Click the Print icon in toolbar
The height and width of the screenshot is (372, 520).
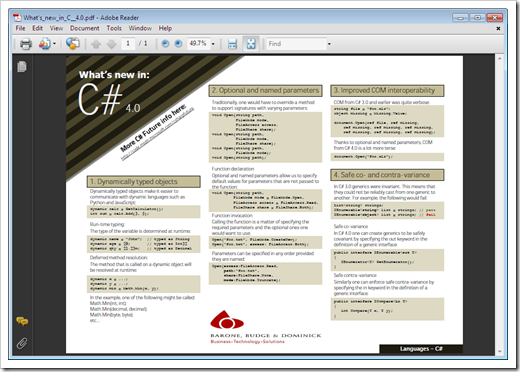point(26,44)
